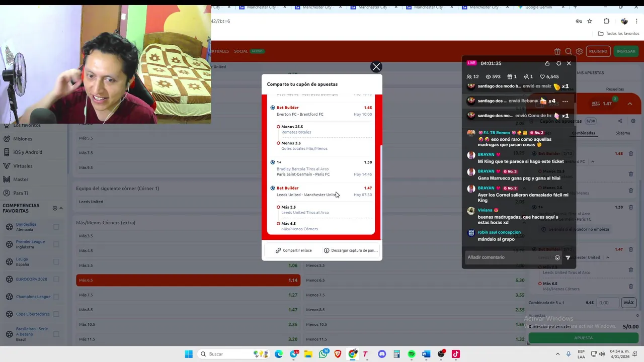
Task: Click the lock icon in live overlay
Action: tap(547, 63)
